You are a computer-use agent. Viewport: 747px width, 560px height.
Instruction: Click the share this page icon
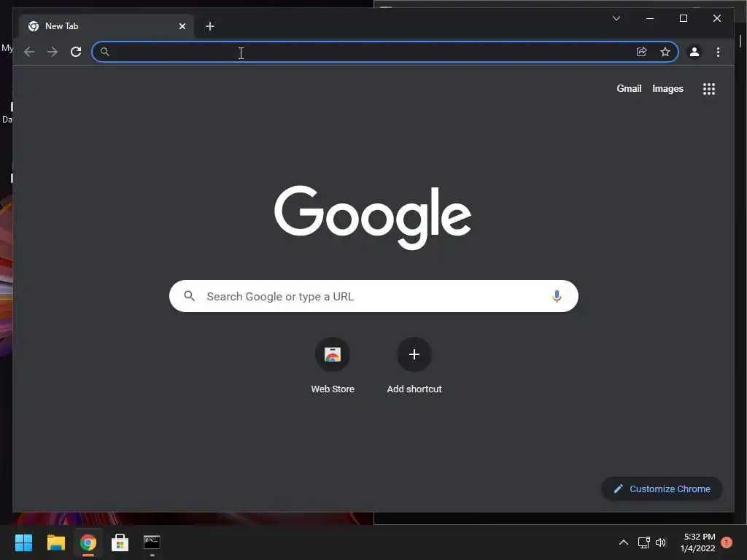click(642, 52)
